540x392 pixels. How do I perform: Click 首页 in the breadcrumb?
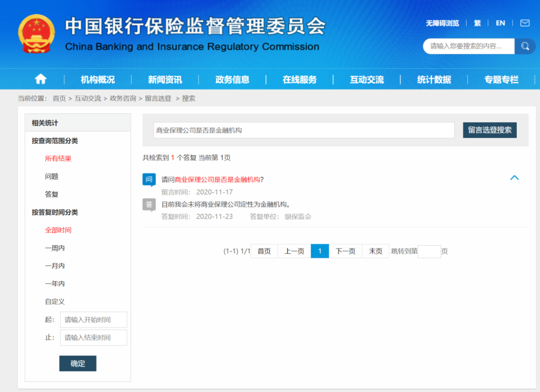coord(59,98)
